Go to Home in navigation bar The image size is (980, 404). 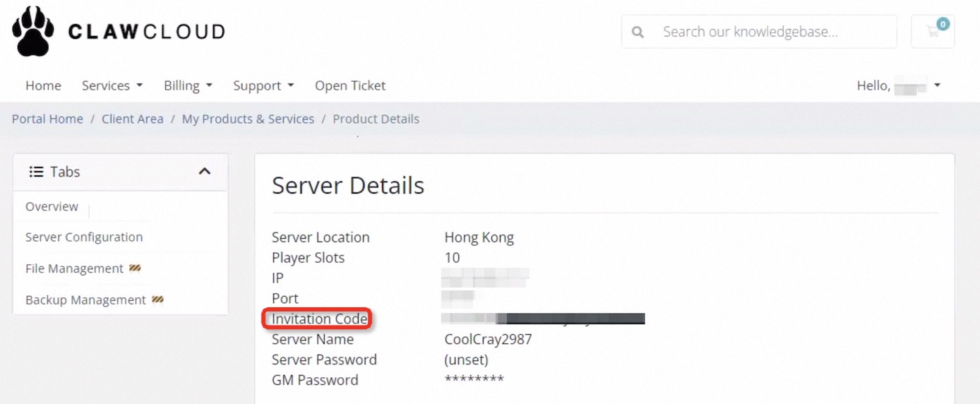tap(43, 85)
